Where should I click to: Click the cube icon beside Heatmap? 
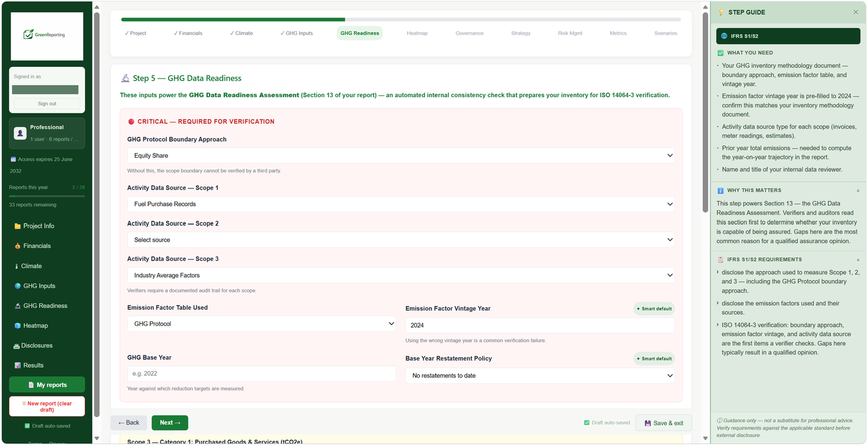tap(17, 326)
